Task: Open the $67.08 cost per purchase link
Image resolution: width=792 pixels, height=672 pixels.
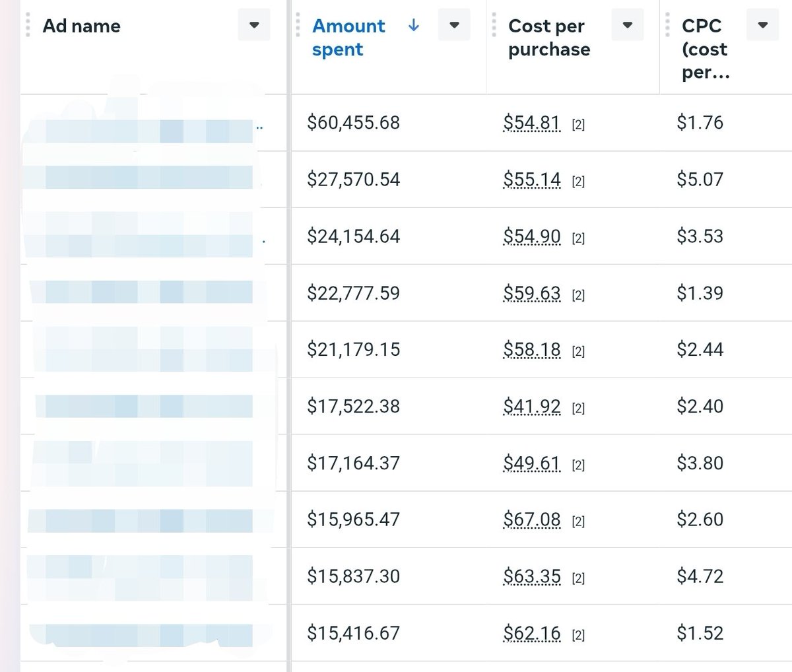Action: tap(531, 520)
